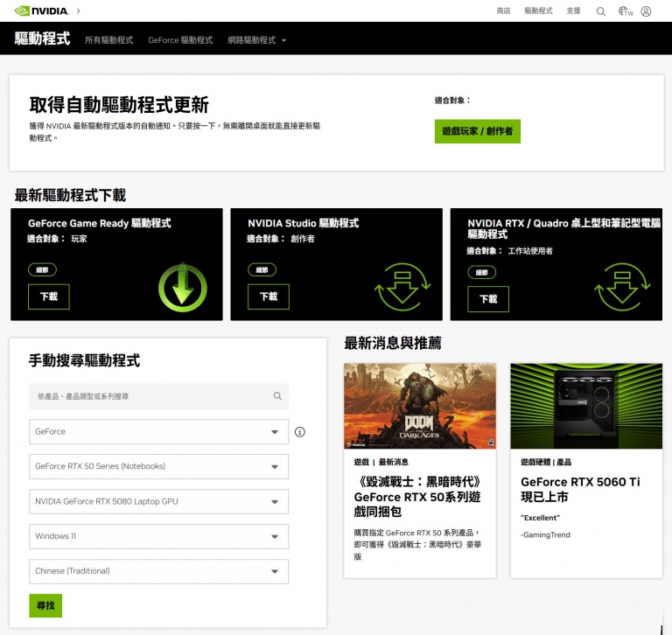The width and height of the screenshot is (672, 635).
Task: Click the "Excellent" quote text
Action: coord(541,518)
